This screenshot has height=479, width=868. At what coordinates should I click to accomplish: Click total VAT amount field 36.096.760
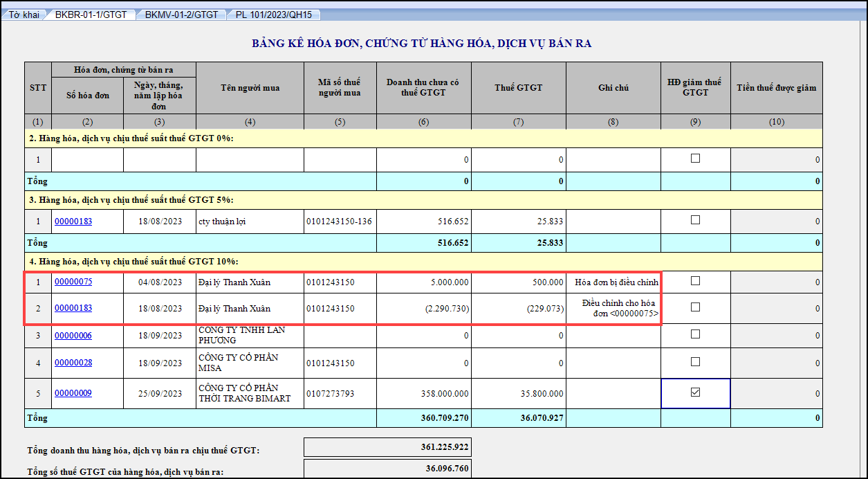[387, 469]
